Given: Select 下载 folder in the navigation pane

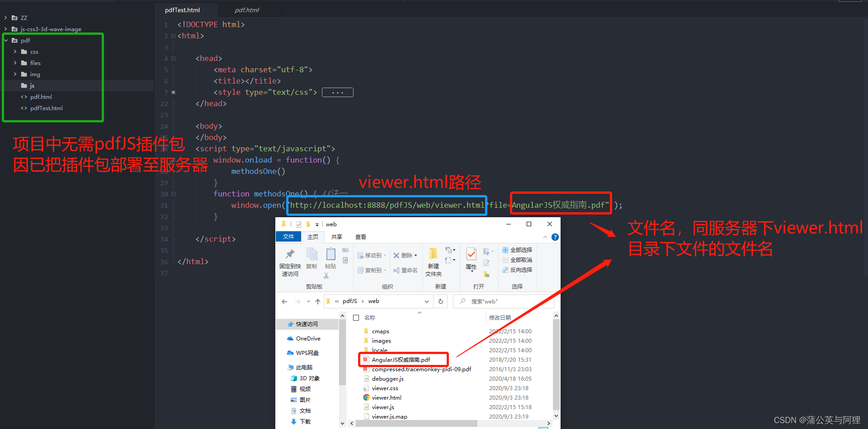Looking at the screenshot, I should pos(301,421).
